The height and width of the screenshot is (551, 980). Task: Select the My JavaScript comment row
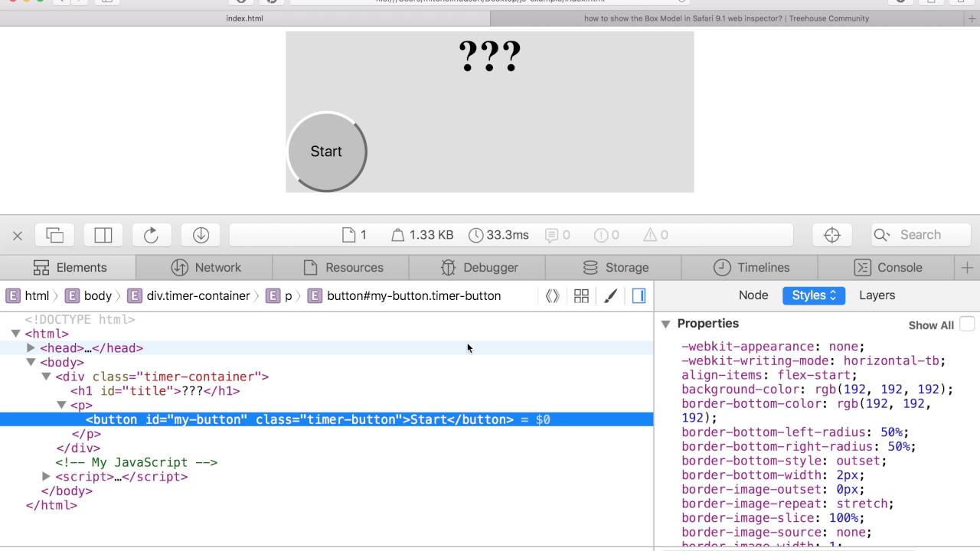point(136,462)
